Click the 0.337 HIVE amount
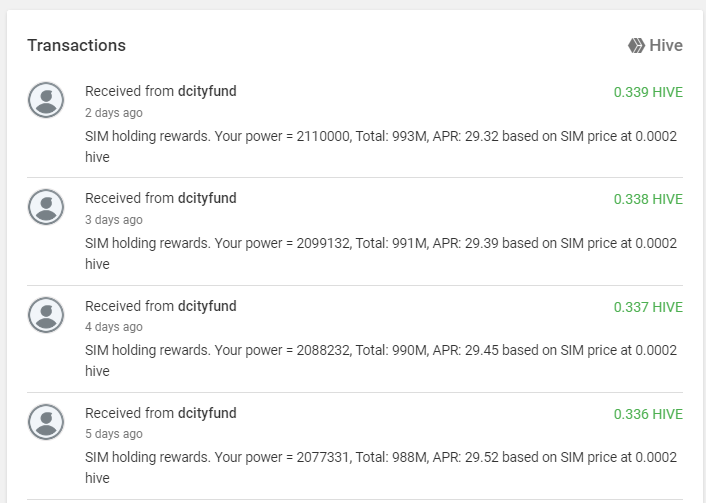 (648, 307)
